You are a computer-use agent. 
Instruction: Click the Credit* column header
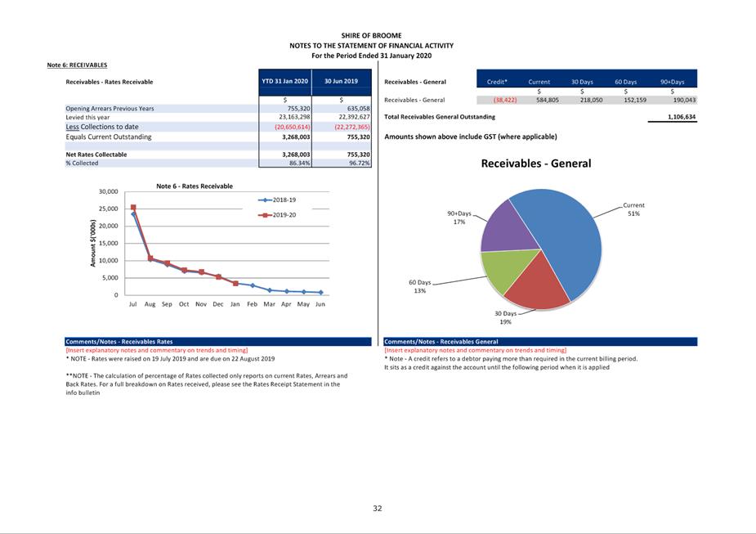[497, 82]
